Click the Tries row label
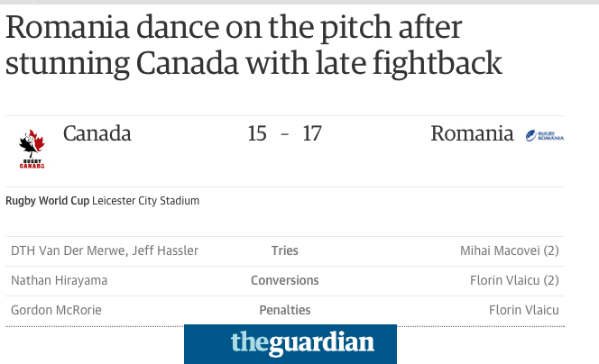 pos(284,250)
